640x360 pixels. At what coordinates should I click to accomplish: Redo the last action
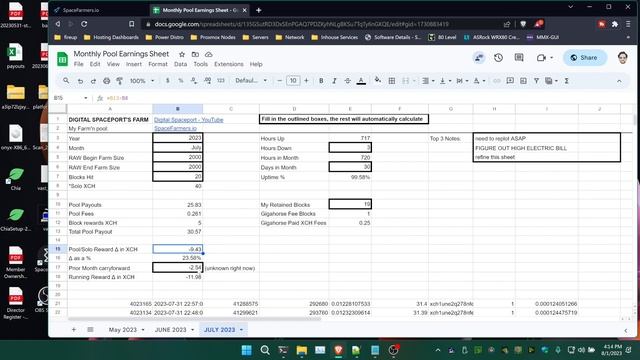[x=93, y=81]
